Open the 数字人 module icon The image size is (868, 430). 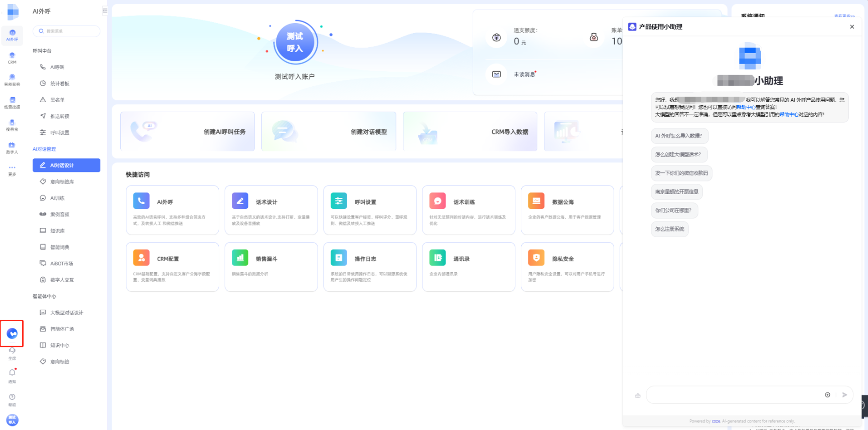[12, 147]
